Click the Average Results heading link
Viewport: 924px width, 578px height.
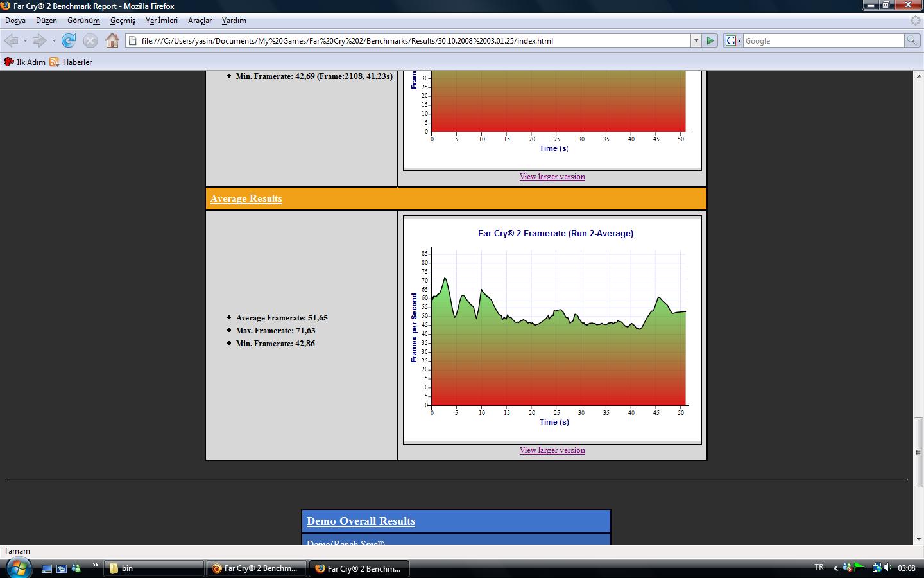pos(246,198)
